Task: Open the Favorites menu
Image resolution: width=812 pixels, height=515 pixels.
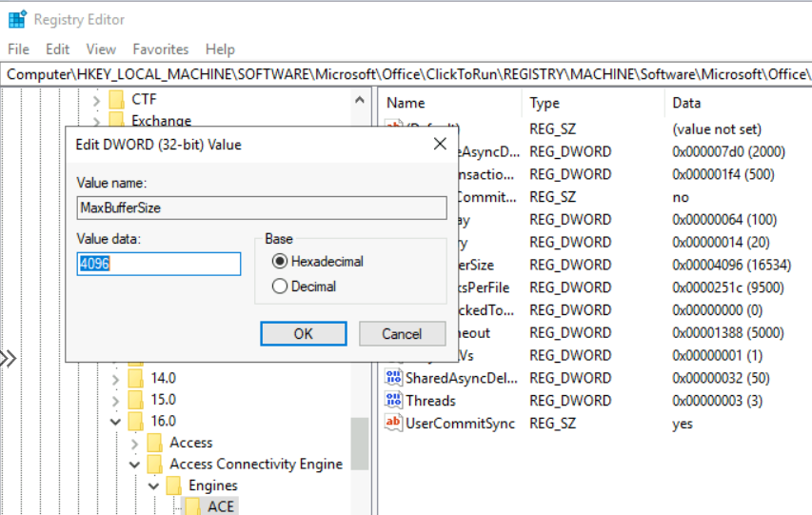Action: tap(161, 50)
